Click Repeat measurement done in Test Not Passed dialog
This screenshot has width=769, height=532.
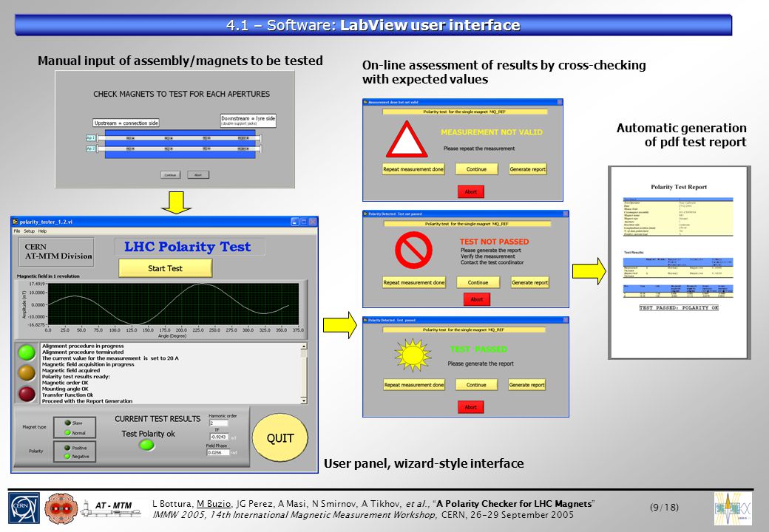coord(414,282)
